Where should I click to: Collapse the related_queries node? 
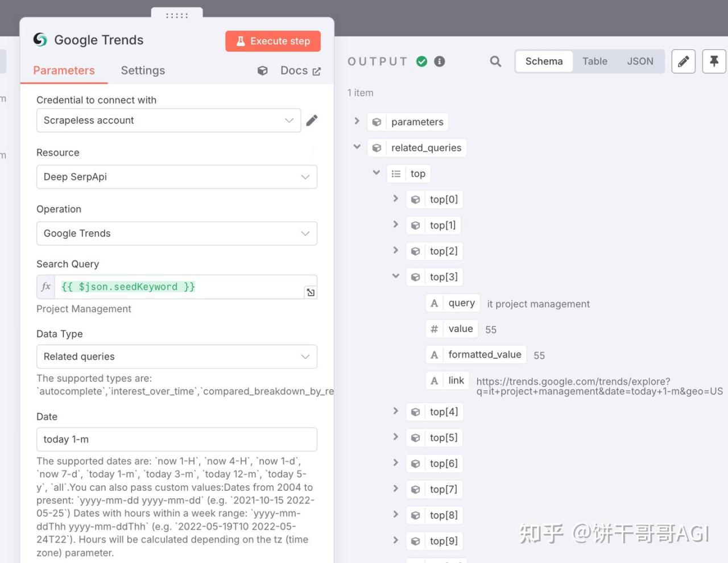point(357,147)
